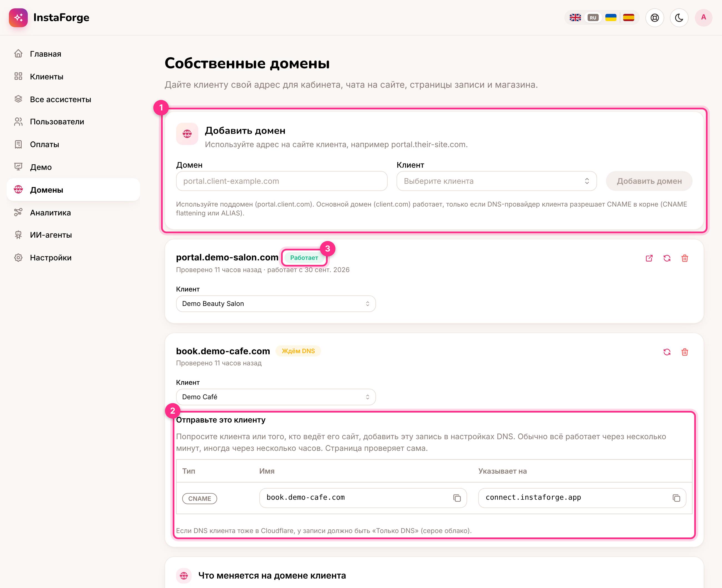Open Аналитика sidebar item

(73, 212)
